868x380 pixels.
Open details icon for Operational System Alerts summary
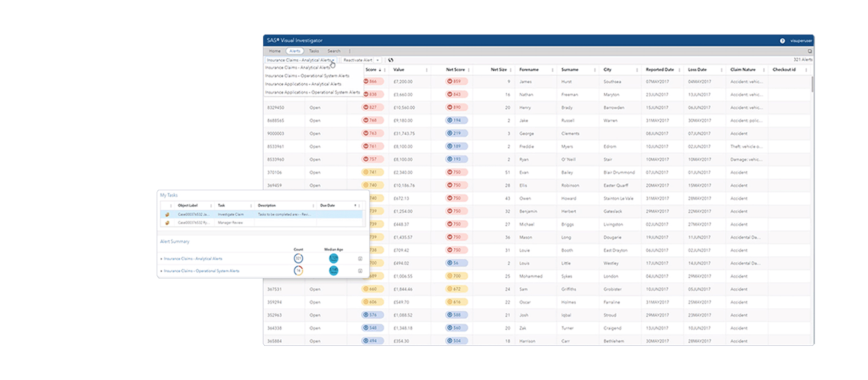(x=360, y=271)
